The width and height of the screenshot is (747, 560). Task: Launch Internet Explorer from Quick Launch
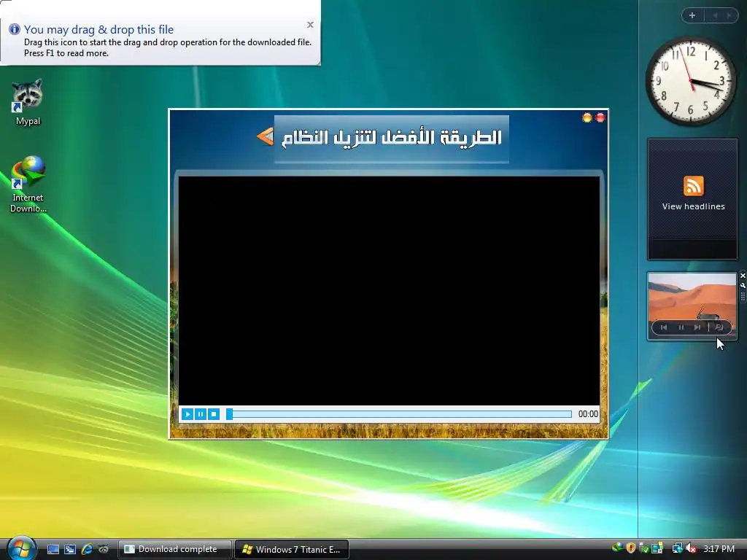pos(87,550)
